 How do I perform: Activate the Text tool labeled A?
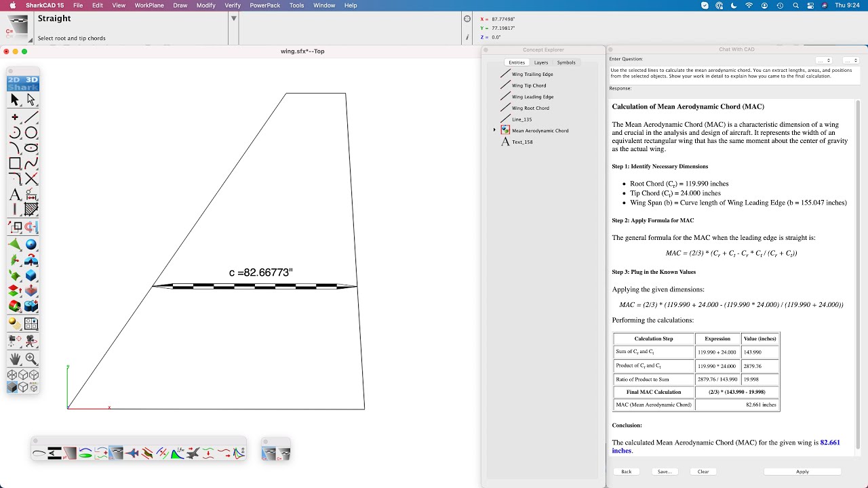tap(15, 195)
